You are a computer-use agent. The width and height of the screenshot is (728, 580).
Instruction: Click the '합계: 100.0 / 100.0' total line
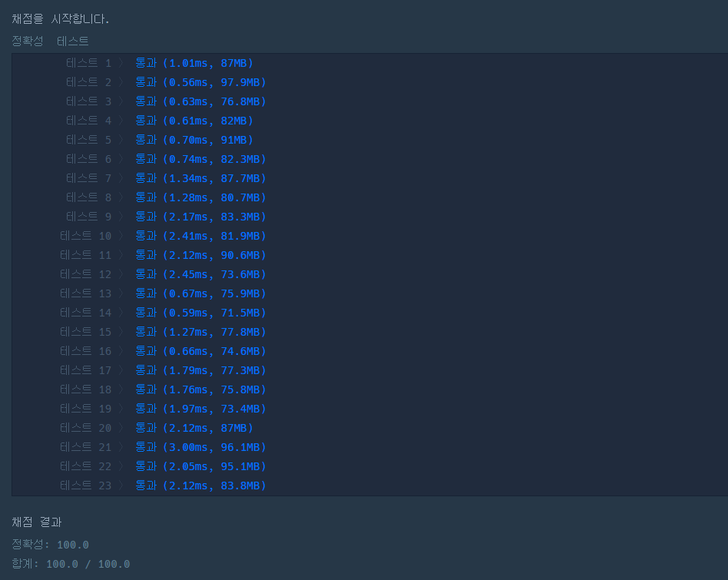coord(71,564)
